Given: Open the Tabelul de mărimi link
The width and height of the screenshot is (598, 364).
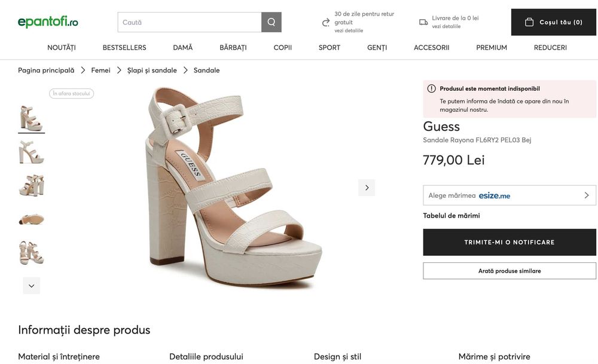Looking at the screenshot, I should point(451,216).
